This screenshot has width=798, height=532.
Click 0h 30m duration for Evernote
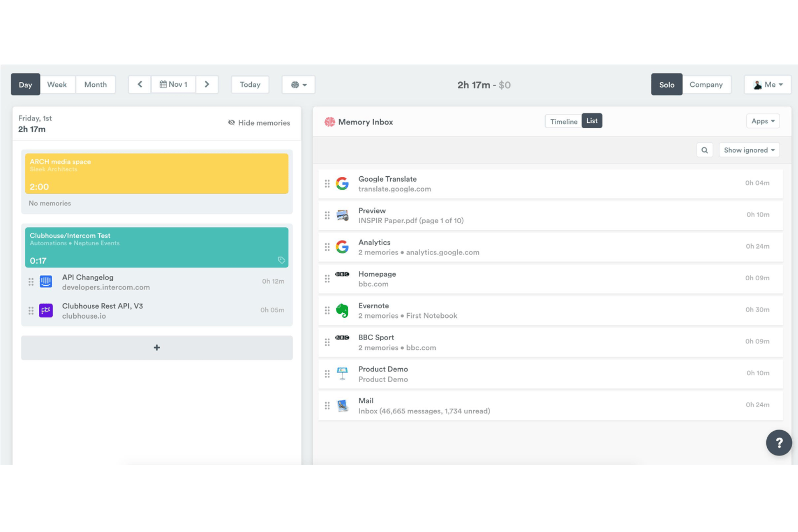(x=758, y=310)
